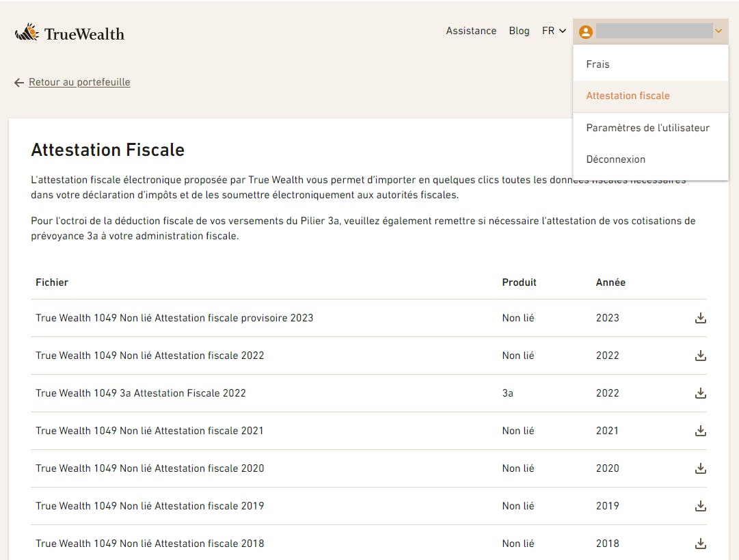Click the Fichier column header

(x=52, y=282)
